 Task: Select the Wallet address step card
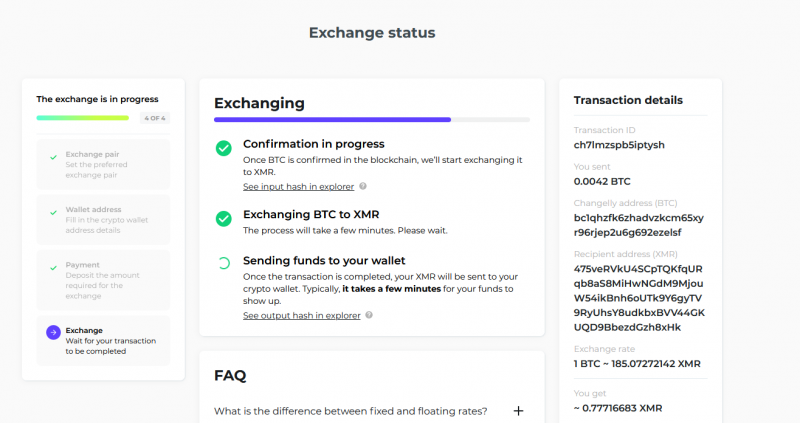click(x=103, y=218)
